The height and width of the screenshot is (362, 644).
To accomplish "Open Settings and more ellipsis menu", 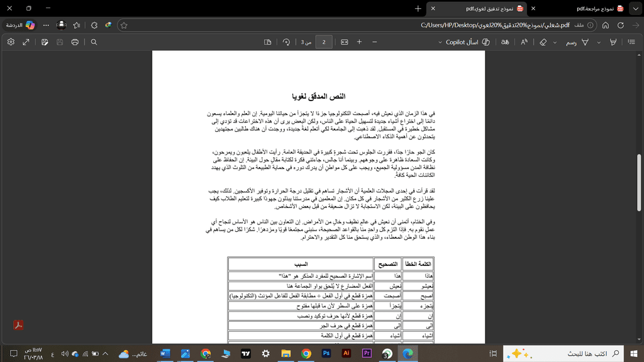I will (x=46, y=25).
